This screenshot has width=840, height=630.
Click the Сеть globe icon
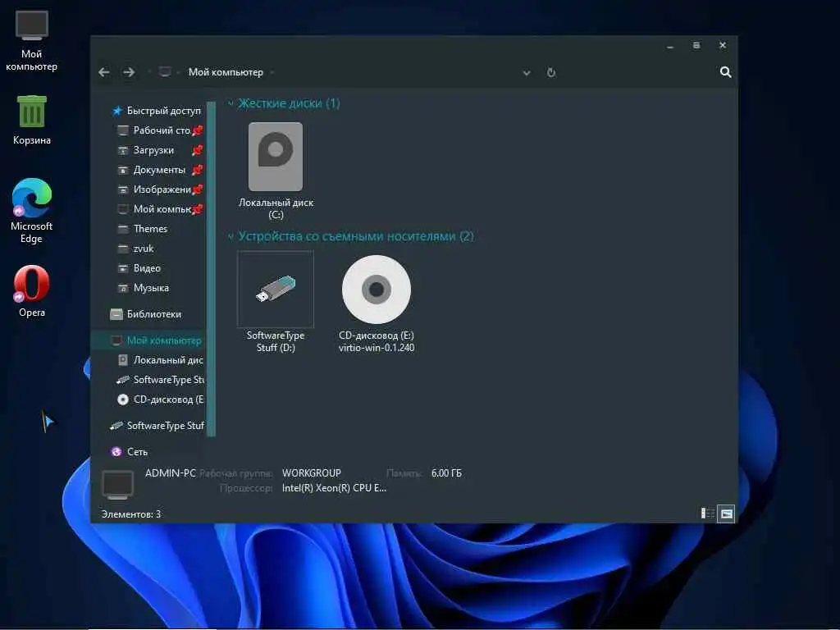(x=116, y=452)
